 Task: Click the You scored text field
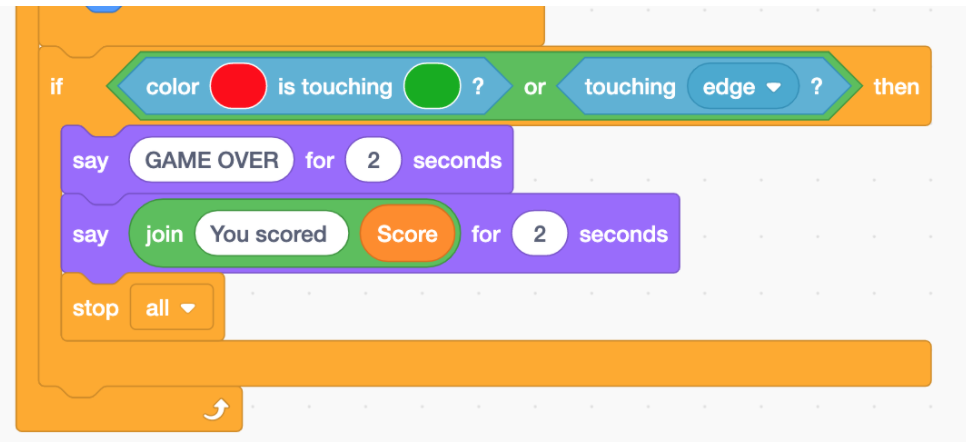click(x=272, y=234)
